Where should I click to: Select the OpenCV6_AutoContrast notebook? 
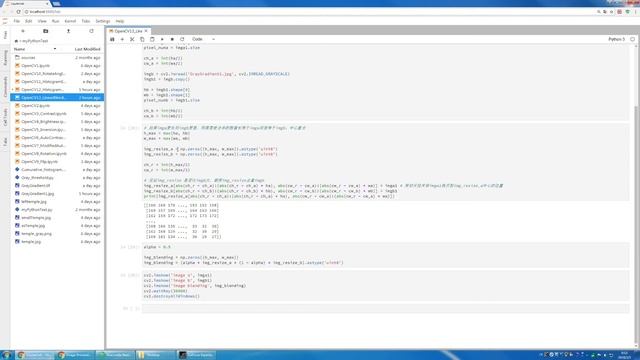(57, 138)
